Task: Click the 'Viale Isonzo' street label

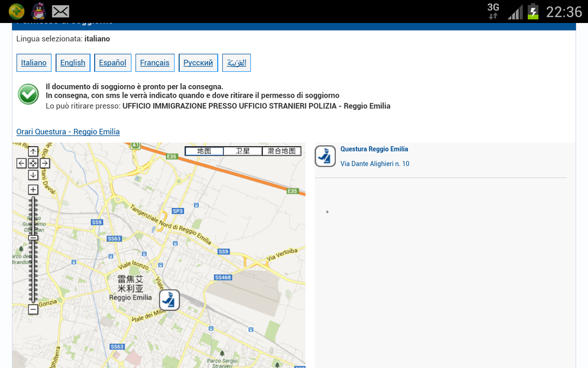Action: (133, 265)
